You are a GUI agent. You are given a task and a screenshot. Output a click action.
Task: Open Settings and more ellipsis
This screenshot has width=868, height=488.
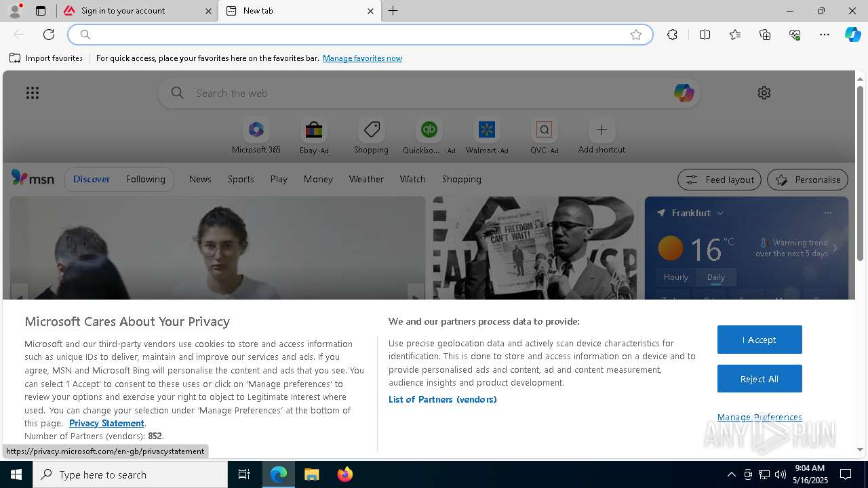(825, 35)
